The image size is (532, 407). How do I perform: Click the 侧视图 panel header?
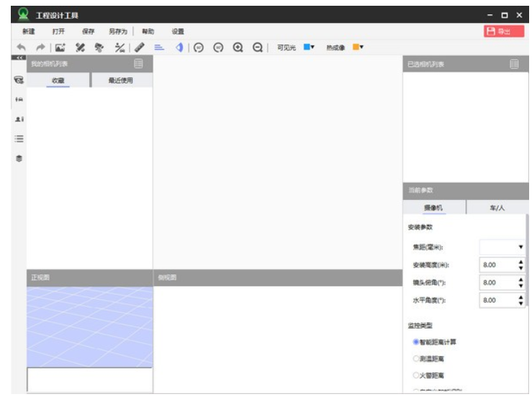click(x=278, y=278)
